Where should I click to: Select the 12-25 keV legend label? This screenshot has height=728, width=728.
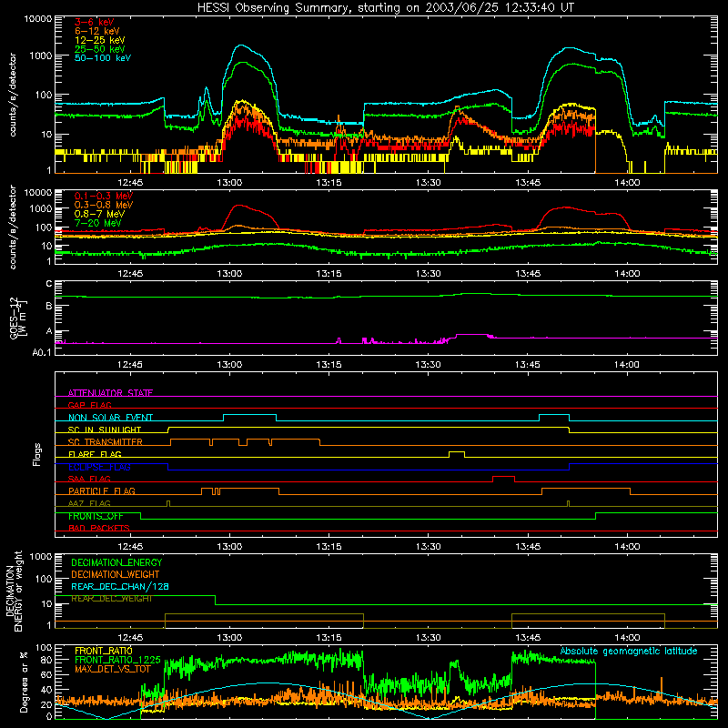pyautogui.click(x=99, y=40)
